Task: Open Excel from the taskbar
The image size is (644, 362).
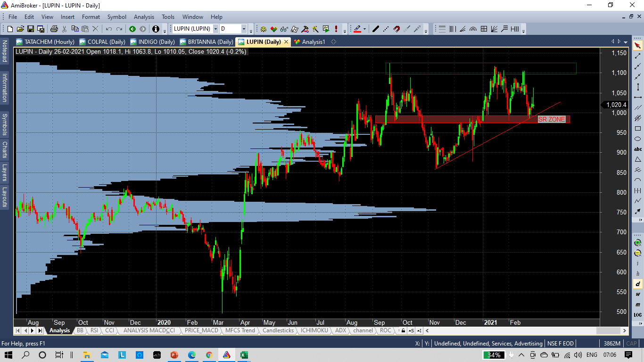Action: coord(244,355)
